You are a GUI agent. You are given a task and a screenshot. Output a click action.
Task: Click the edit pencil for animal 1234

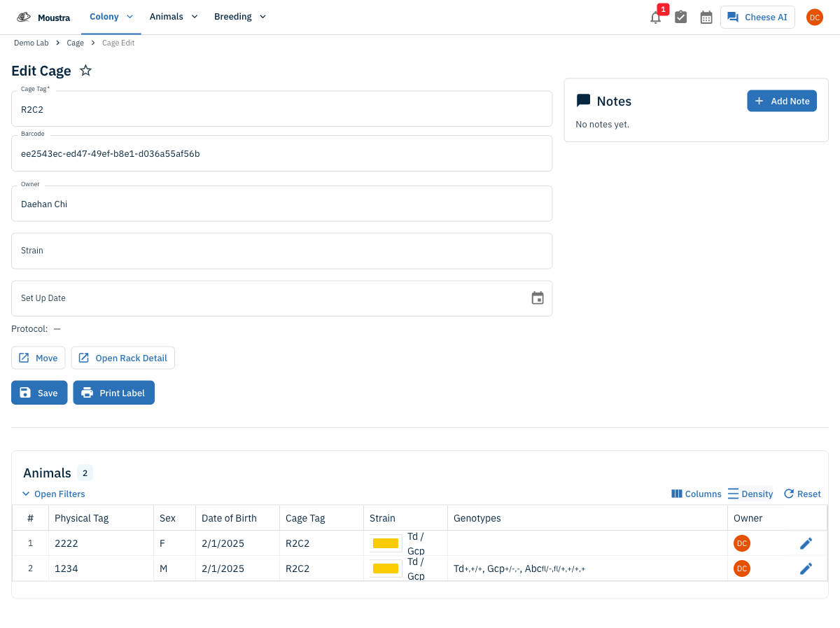(x=806, y=568)
